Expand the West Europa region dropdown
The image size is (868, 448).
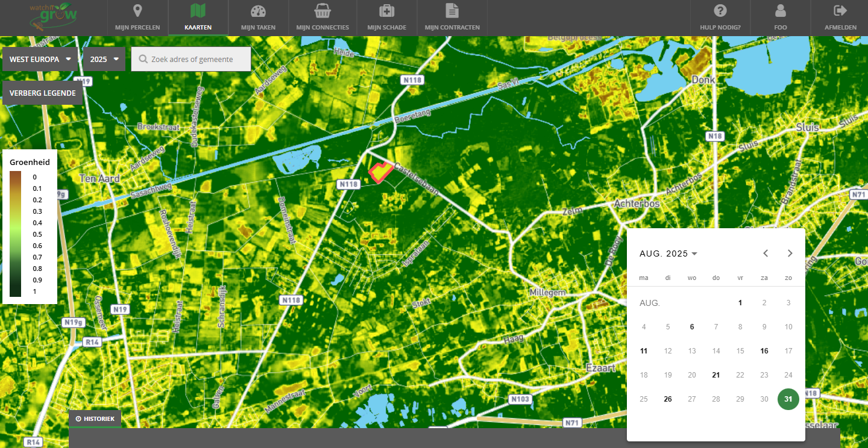pyautogui.click(x=40, y=60)
